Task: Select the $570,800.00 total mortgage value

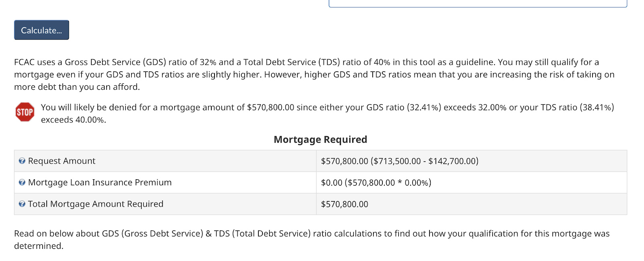Action: coord(344,204)
